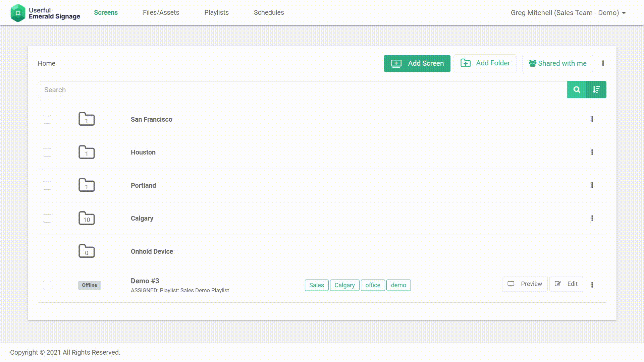Open Calgary row options menu
The image size is (644, 362).
[592, 218]
